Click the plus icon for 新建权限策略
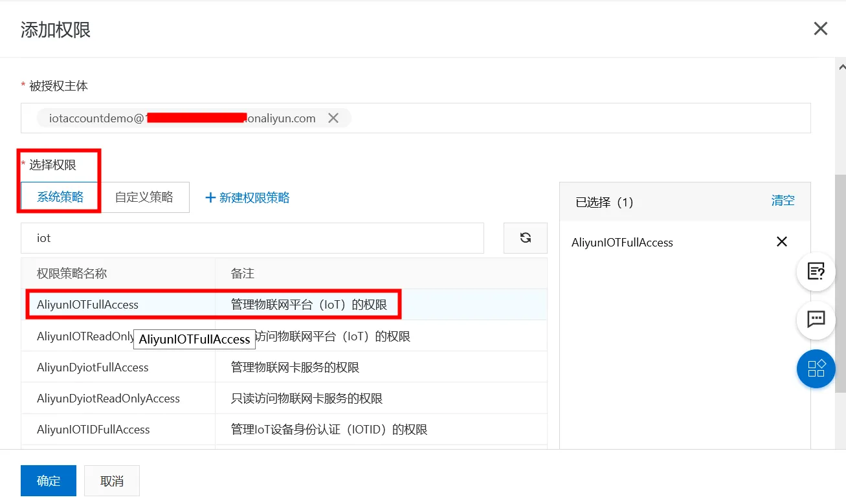Image resolution: width=846 pixels, height=504 pixels. coord(210,198)
